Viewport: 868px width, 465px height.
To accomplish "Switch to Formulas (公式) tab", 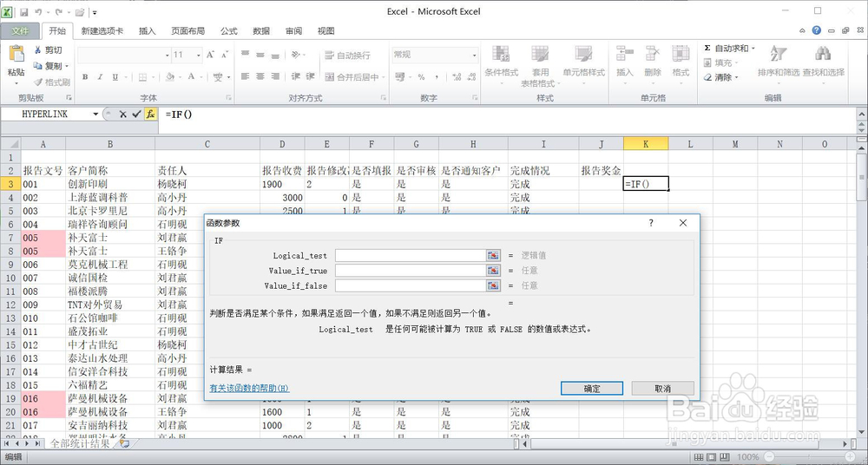I will (228, 31).
